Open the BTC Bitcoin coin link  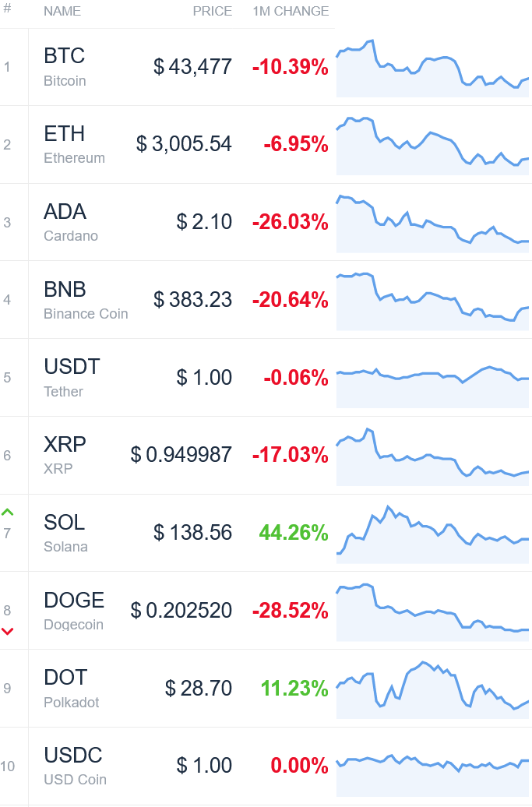pos(65,67)
